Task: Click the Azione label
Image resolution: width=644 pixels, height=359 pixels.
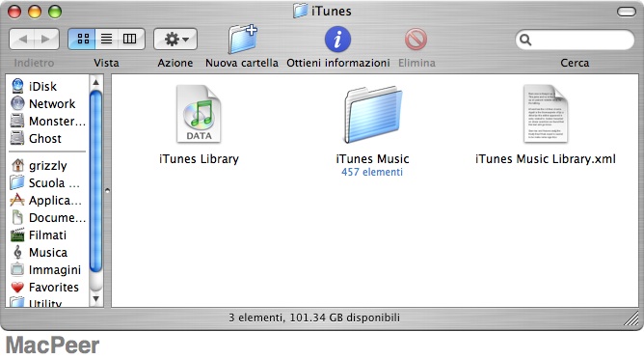Action: [x=175, y=63]
